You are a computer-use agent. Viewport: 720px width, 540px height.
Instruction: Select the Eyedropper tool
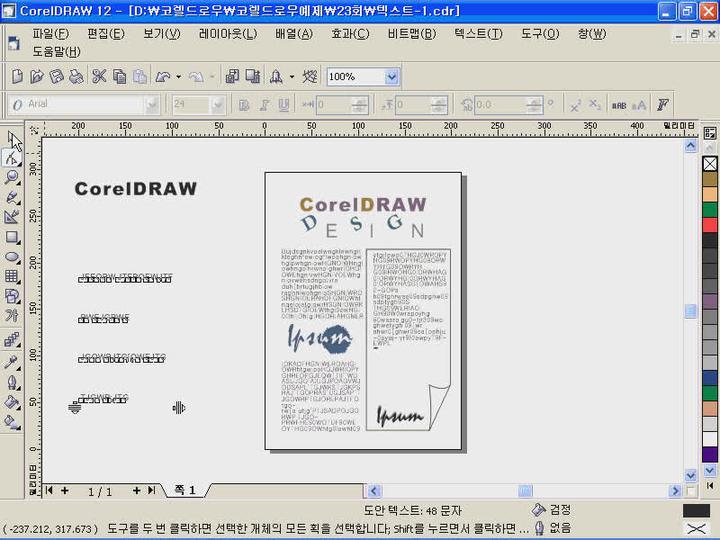12,362
